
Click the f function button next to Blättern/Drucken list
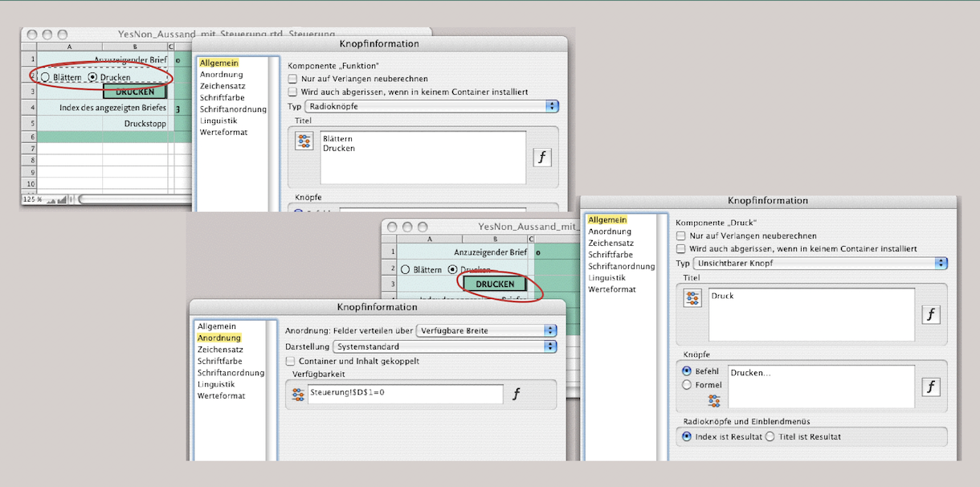[542, 158]
